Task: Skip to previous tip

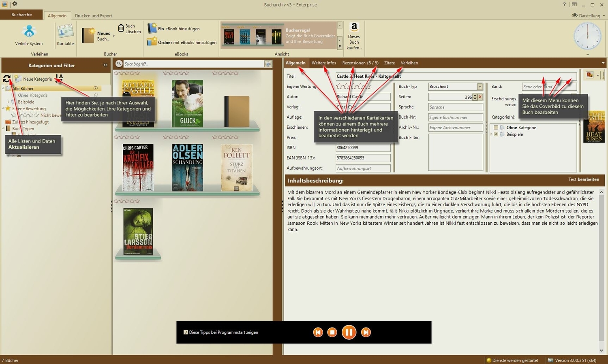Action: [318, 332]
